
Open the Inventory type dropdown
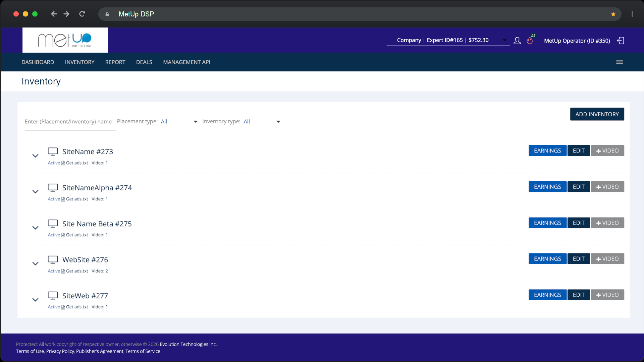262,122
